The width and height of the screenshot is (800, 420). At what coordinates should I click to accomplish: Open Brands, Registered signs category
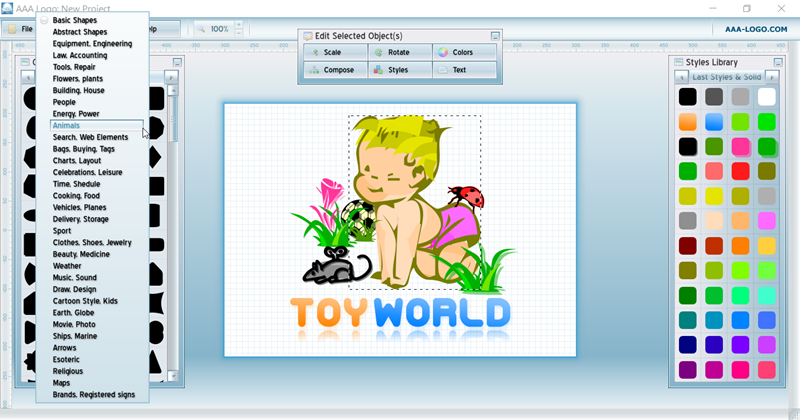(94, 395)
